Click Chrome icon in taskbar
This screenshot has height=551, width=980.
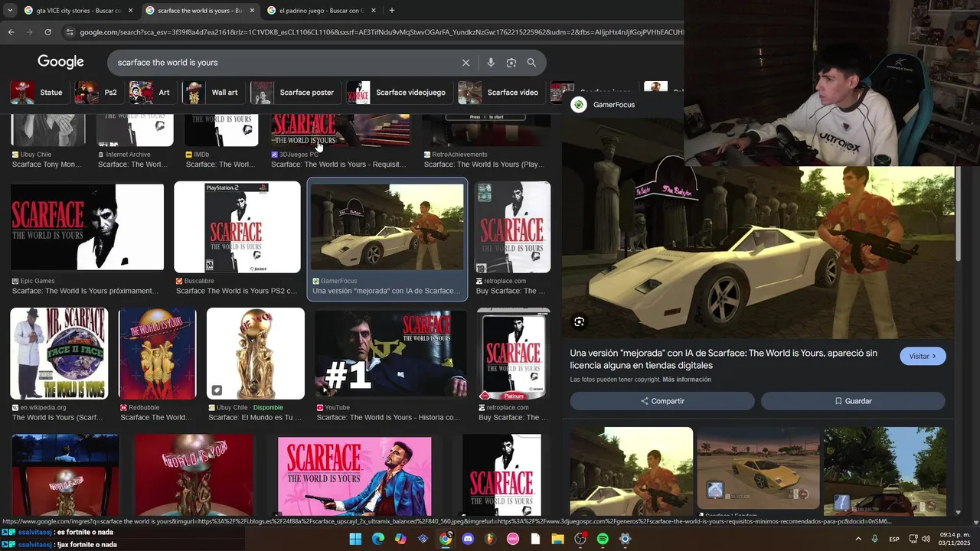click(x=446, y=539)
